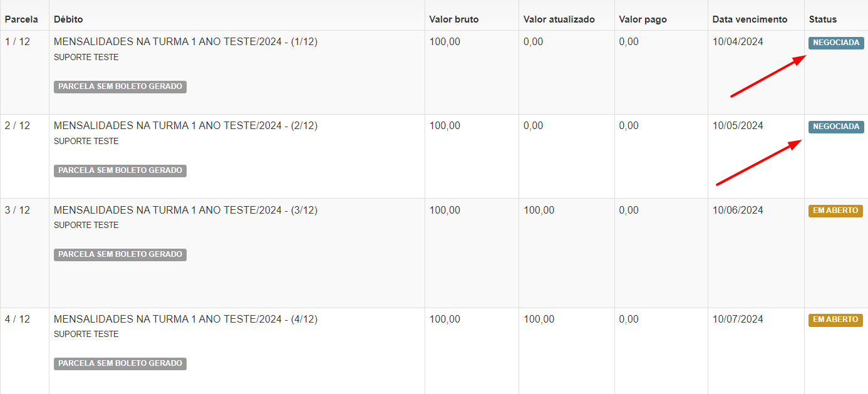Screen dimensions: 868x394
Task: Select the EM ABERTO badge for parcela 4/12
Action: point(835,320)
